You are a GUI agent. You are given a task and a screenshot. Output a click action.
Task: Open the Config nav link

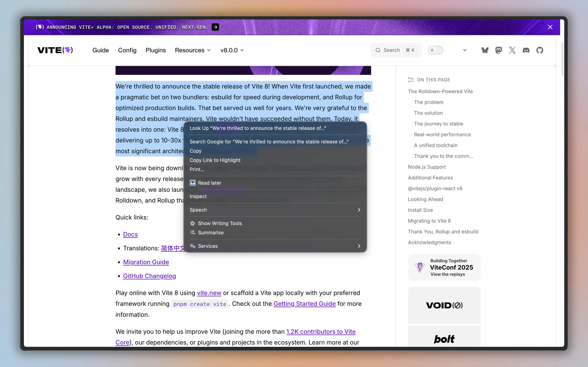[x=127, y=50]
